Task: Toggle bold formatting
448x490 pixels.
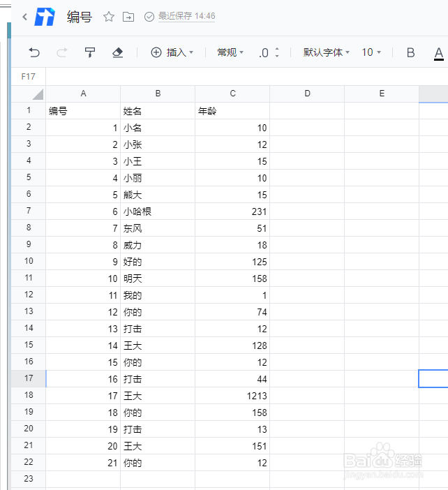Action: click(410, 52)
